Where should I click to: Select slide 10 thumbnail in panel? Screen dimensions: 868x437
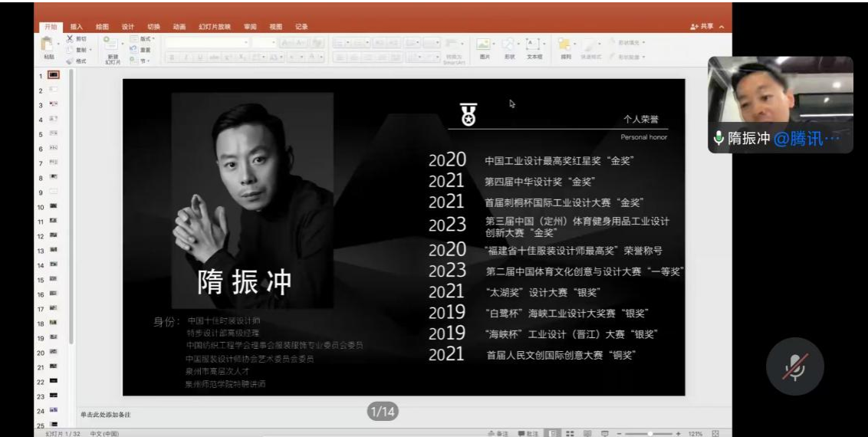click(54, 206)
